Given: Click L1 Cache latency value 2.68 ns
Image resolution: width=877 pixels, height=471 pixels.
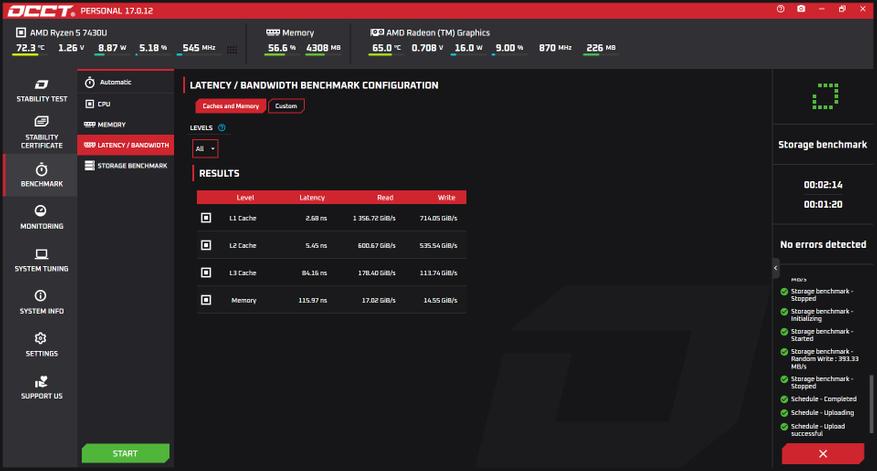Looking at the screenshot, I should click(316, 218).
